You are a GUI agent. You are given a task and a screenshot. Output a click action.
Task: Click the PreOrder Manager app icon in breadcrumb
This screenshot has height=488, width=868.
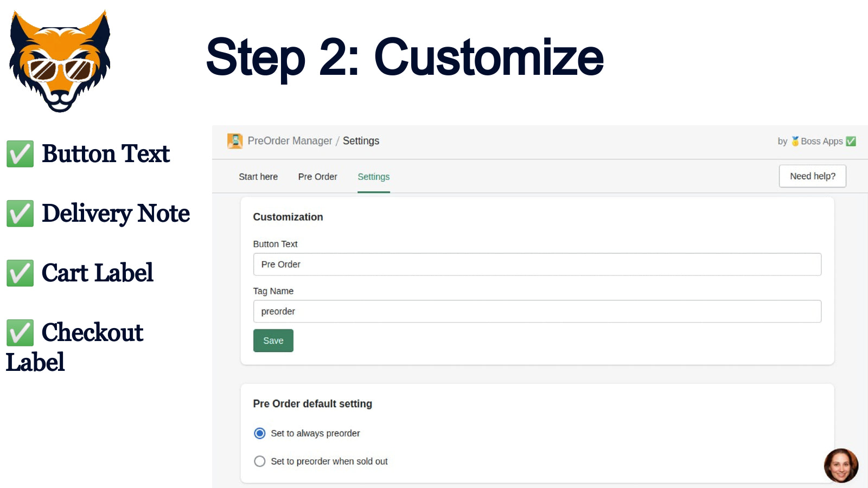pyautogui.click(x=235, y=140)
